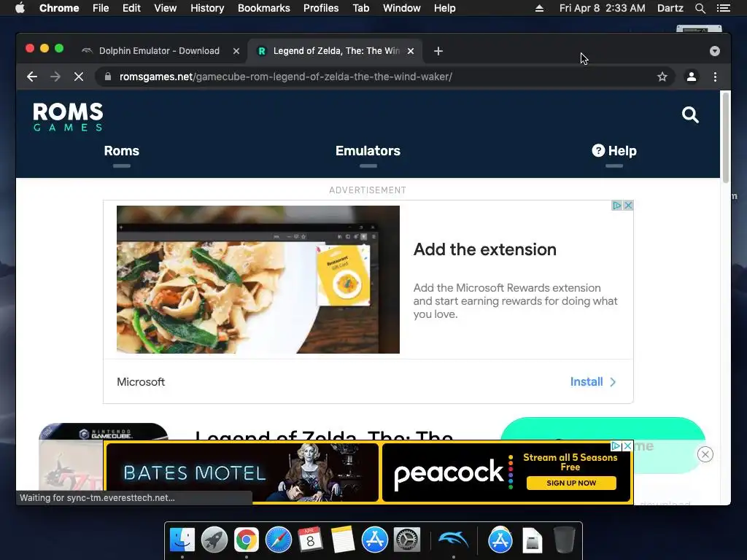The width and height of the screenshot is (747, 560).
Task: Open the View menu
Action: point(166,8)
